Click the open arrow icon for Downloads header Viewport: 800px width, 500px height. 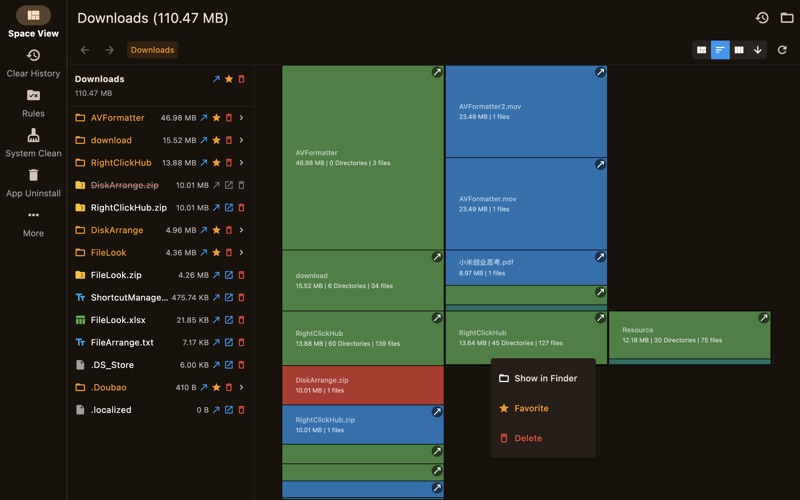click(216, 79)
